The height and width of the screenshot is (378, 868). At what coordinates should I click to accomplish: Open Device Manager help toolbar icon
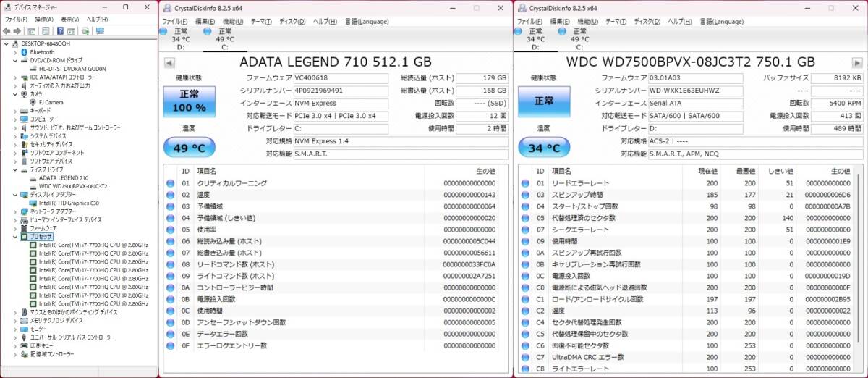(x=59, y=31)
